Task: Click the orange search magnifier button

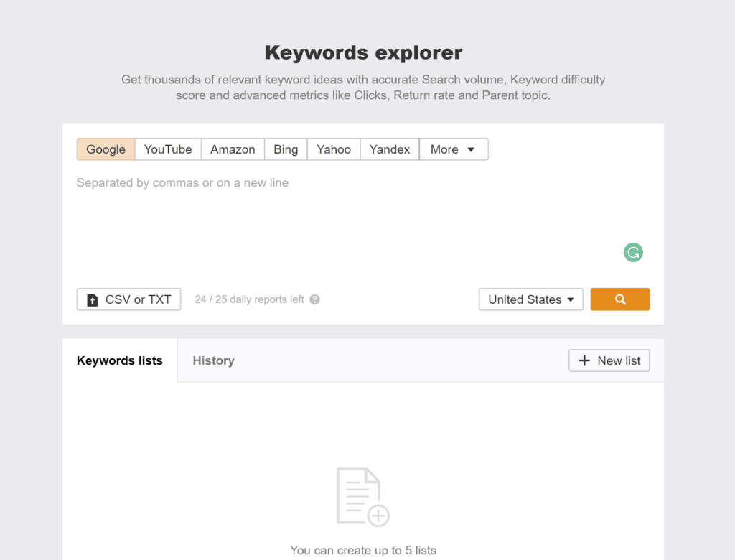Action: point(619,299)
